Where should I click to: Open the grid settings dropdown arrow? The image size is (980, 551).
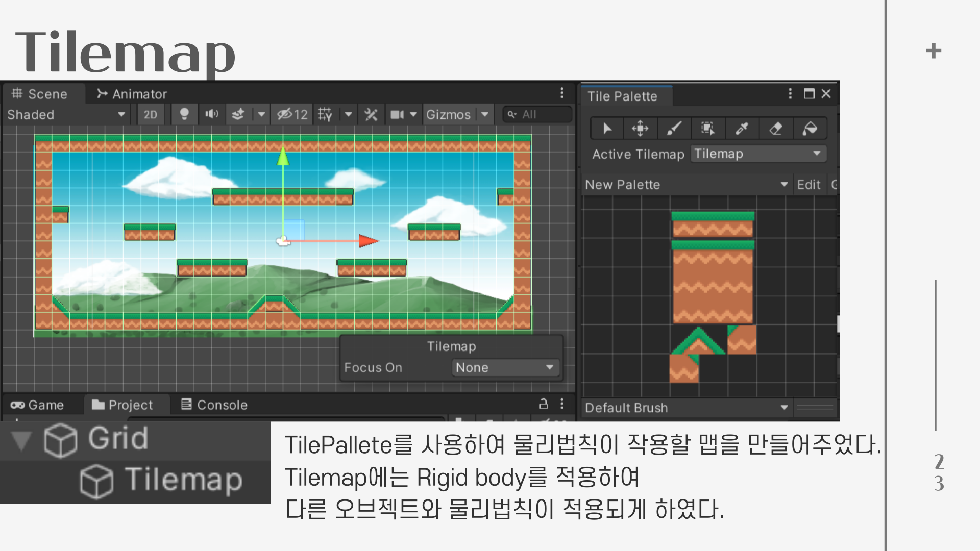[348, 114]
